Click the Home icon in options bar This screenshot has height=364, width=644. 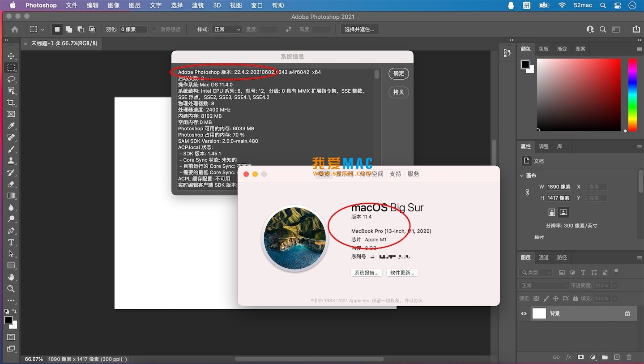[15, 30]
